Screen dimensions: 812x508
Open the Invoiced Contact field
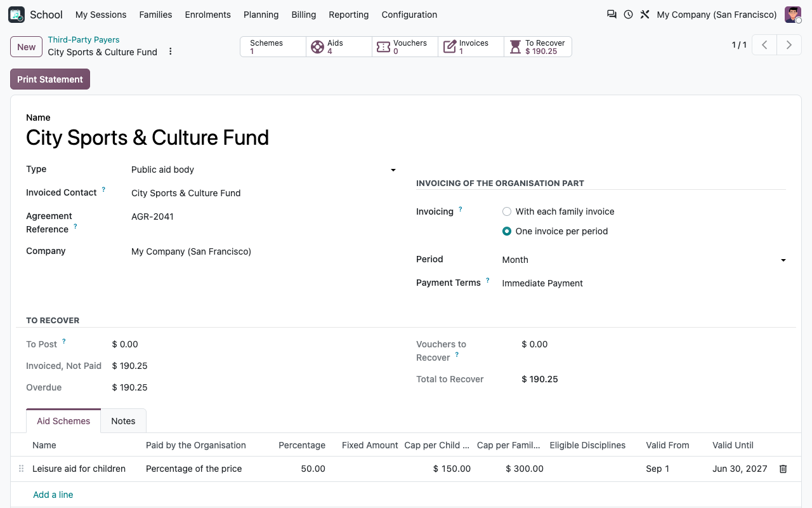[264, 193]
